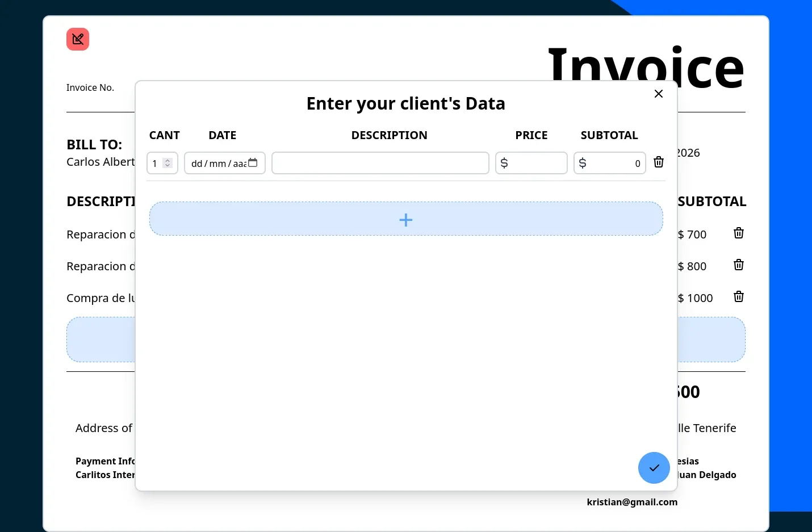
Task: Select the Carlos Albert client name
Action: (x=101, y=162)
